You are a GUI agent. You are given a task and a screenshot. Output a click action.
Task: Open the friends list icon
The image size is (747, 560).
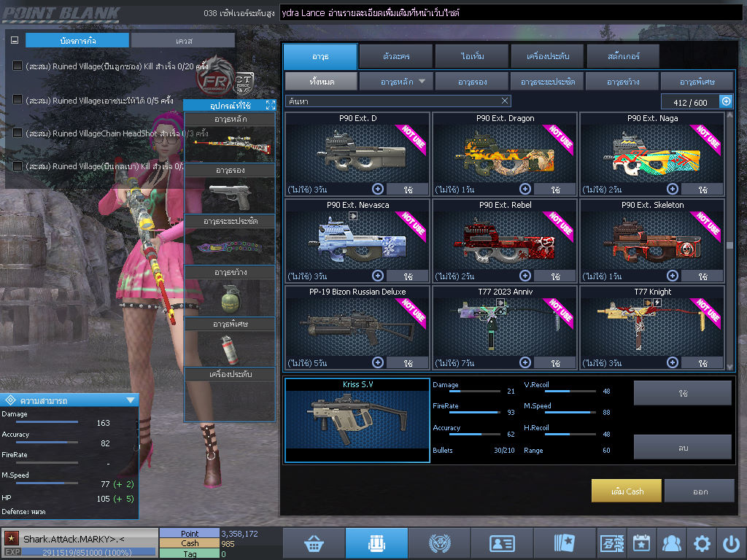[671, 543]
